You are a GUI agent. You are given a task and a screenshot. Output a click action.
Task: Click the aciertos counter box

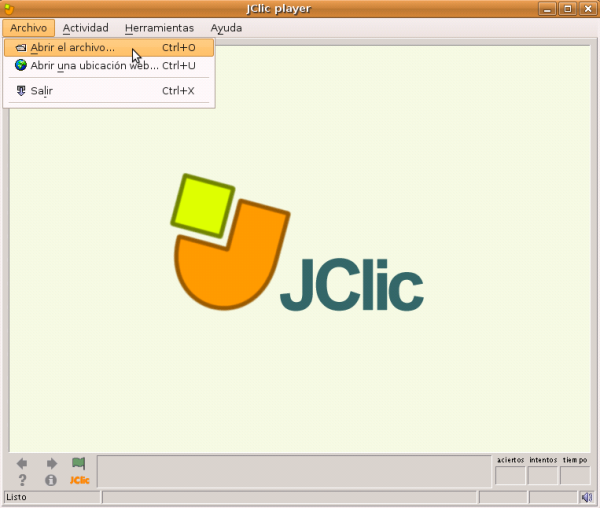pyautogui.click(x=510, y=476)
